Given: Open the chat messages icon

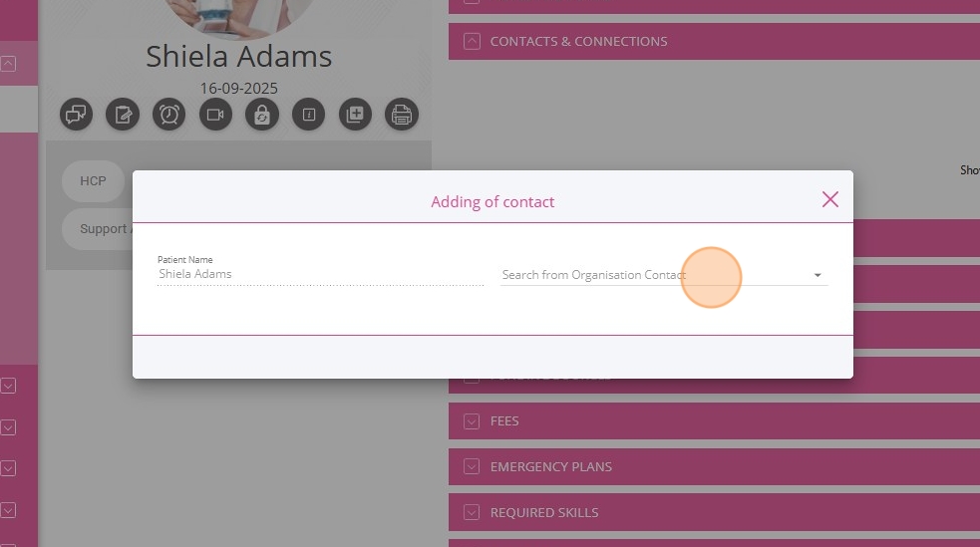Looking at the screenshot, I should pos(77,115).
